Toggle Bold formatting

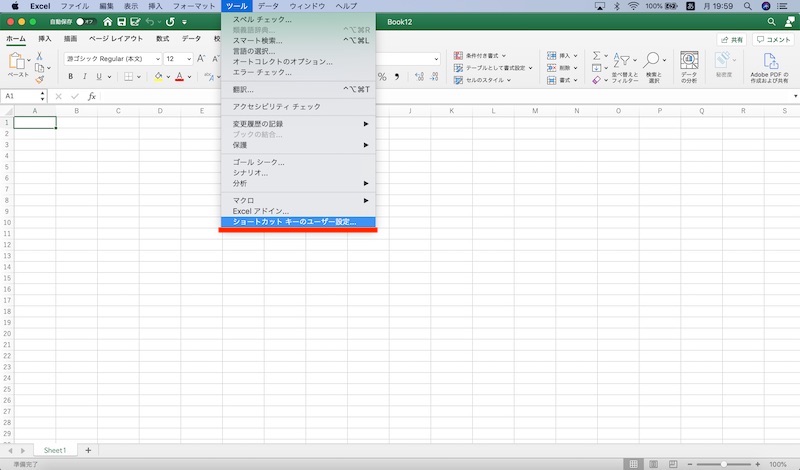(x=70, y=77)
